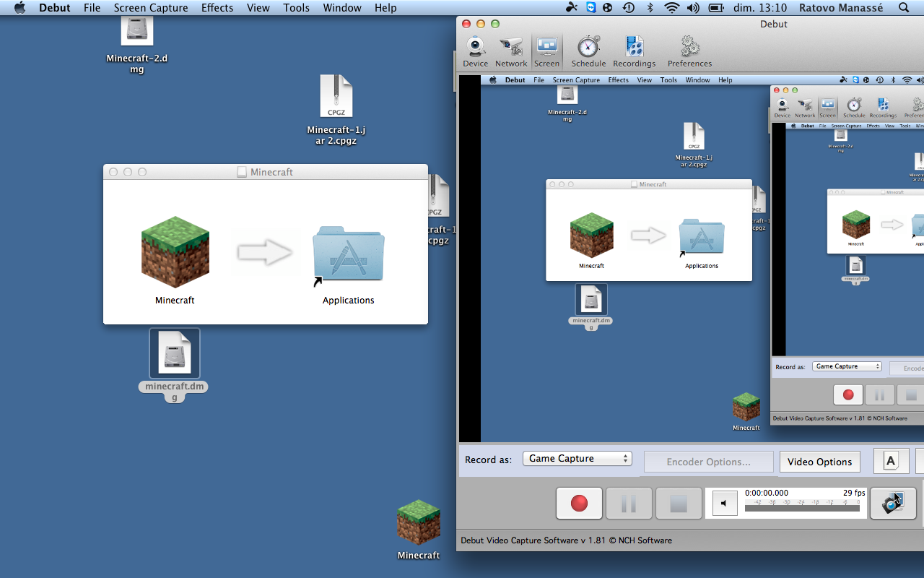Open Debut Preferences gear icon

[689, 51]
